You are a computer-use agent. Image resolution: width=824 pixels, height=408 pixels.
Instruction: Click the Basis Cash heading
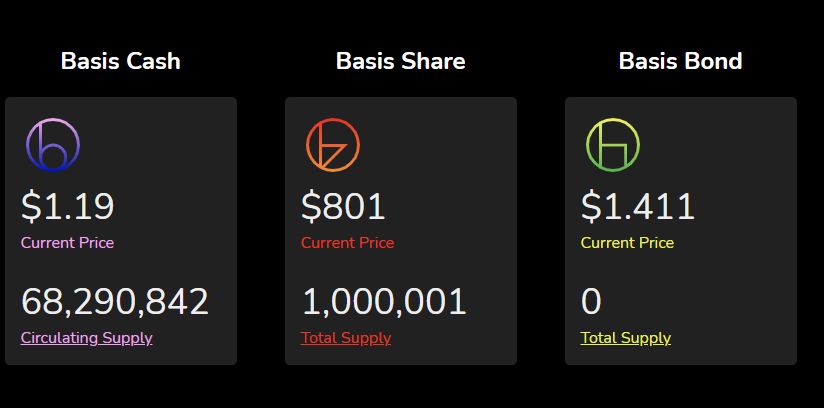click(121, 61)
